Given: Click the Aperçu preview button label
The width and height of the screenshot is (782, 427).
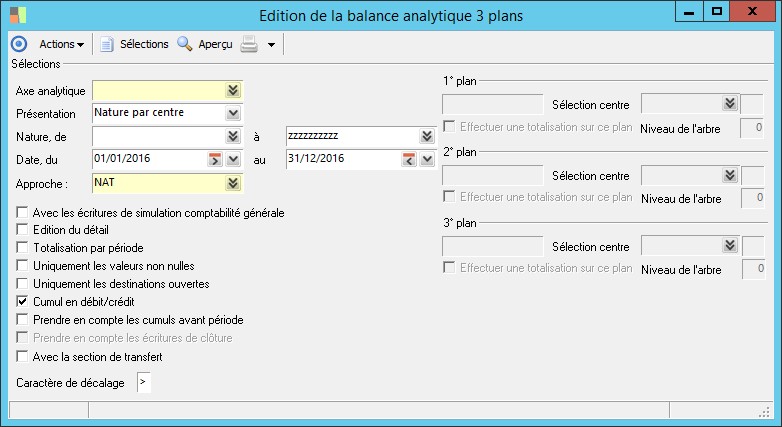Looking at the screenshot, I should click(216, 44).
